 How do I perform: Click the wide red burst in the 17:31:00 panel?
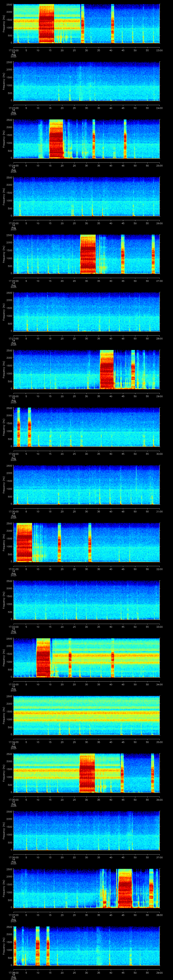point(24,542)
